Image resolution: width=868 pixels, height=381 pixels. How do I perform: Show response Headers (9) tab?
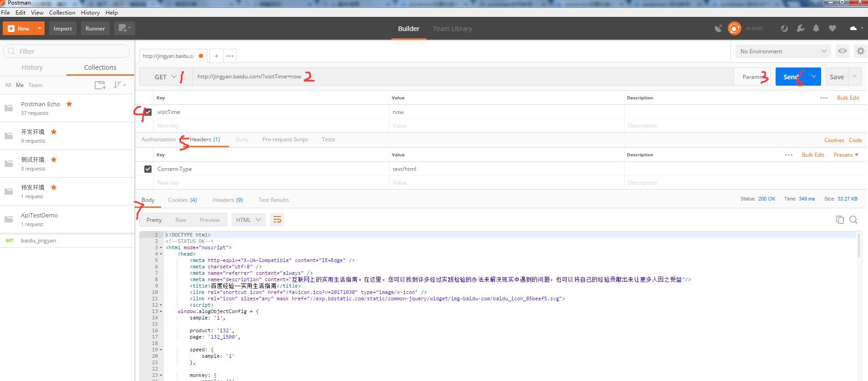[x=228, y=200]
